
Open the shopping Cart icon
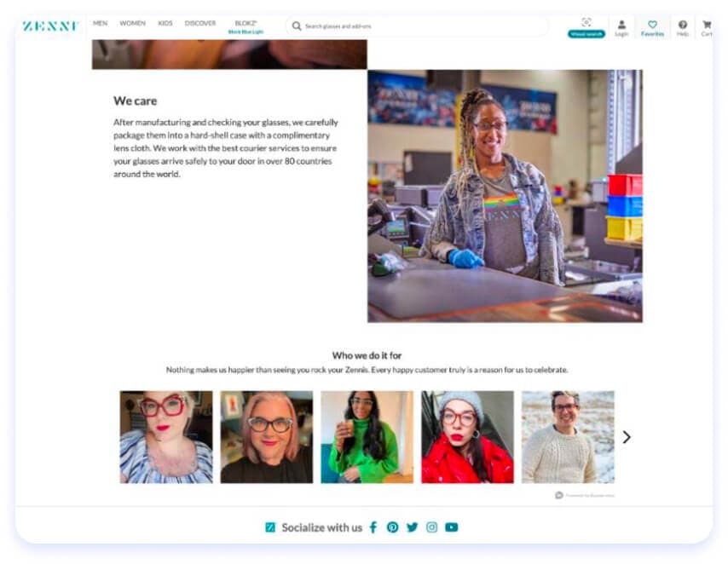pos(707,25)
